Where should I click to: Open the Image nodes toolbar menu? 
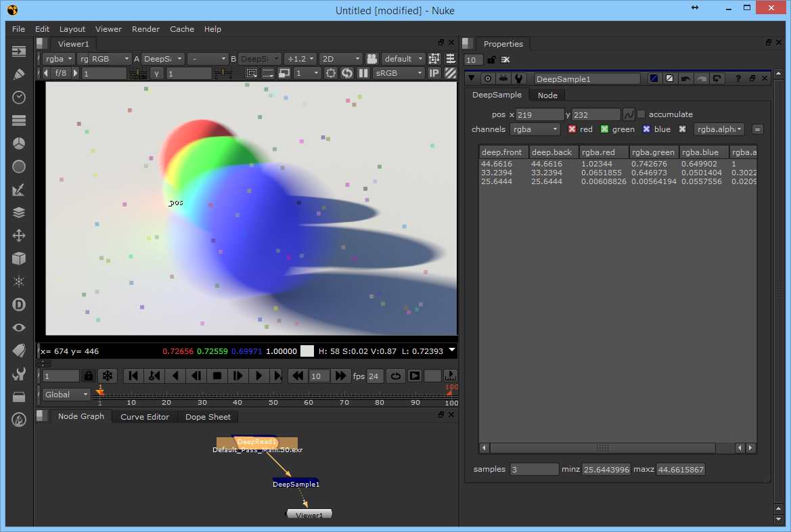pyautogui.click(x=19, y=51)
